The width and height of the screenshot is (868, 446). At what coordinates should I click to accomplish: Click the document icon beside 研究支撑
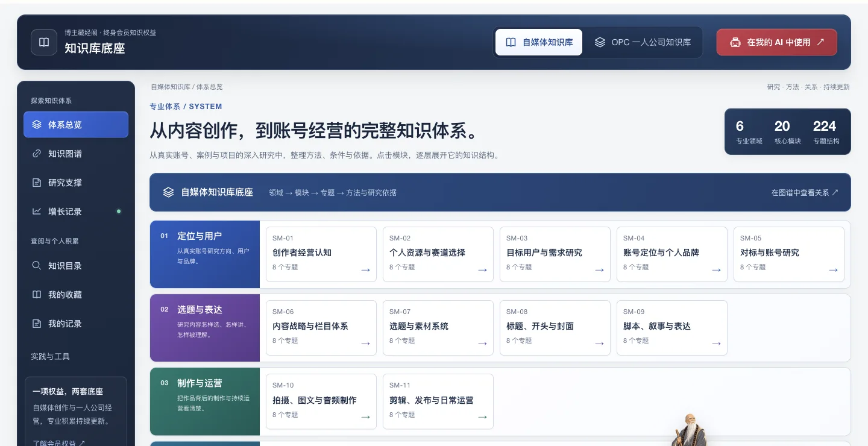click(37, 183)
